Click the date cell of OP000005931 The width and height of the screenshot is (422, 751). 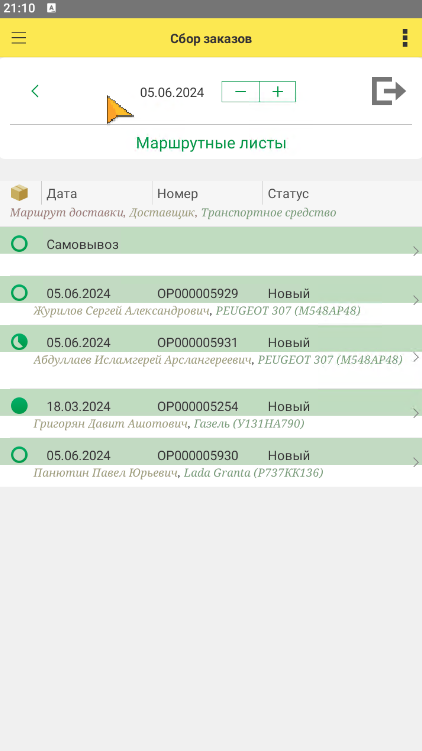click(78, 343)
